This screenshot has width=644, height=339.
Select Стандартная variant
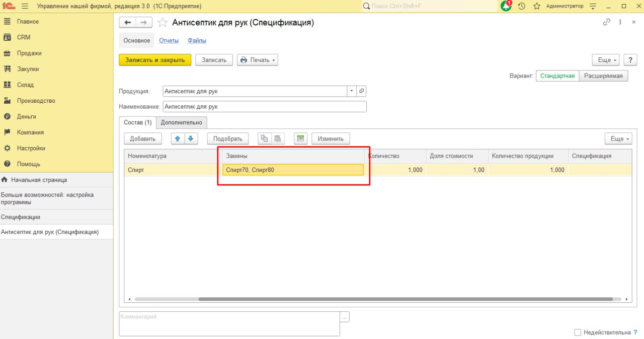click(x=557, y=76)
